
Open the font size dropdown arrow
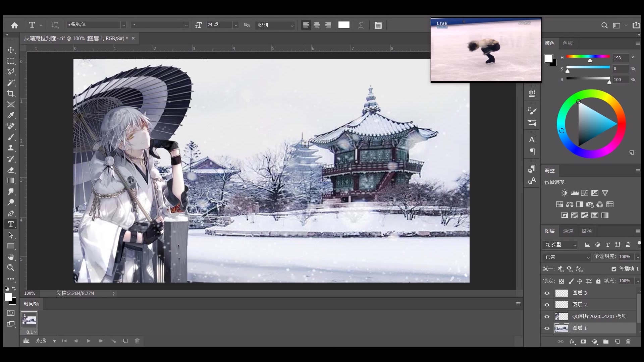[x=236, y=25]
